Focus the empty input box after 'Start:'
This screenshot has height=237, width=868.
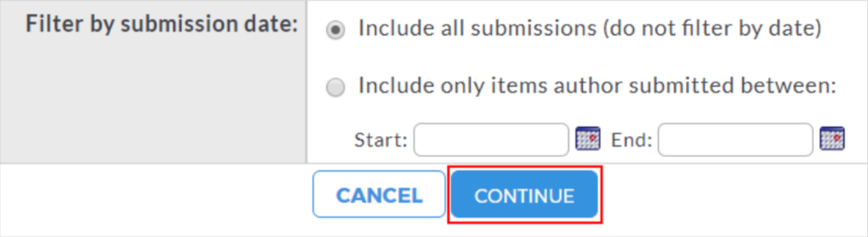[491, 140]
